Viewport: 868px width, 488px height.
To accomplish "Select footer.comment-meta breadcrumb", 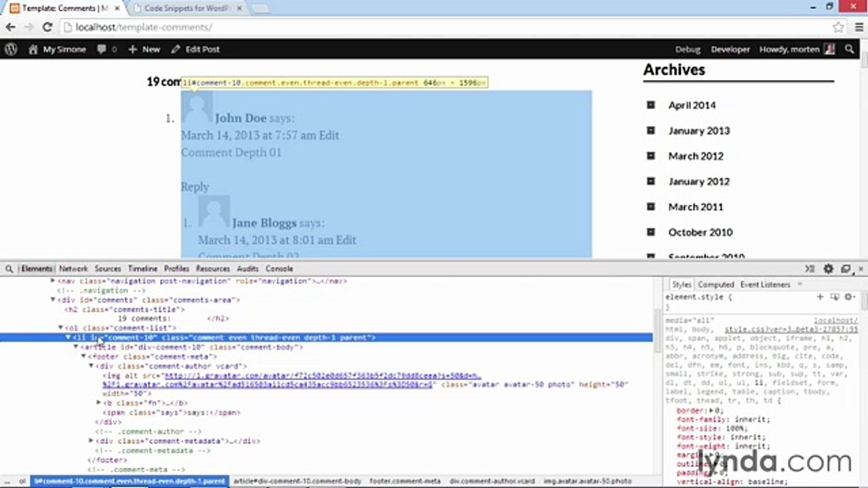I will (x=405, y=481).
